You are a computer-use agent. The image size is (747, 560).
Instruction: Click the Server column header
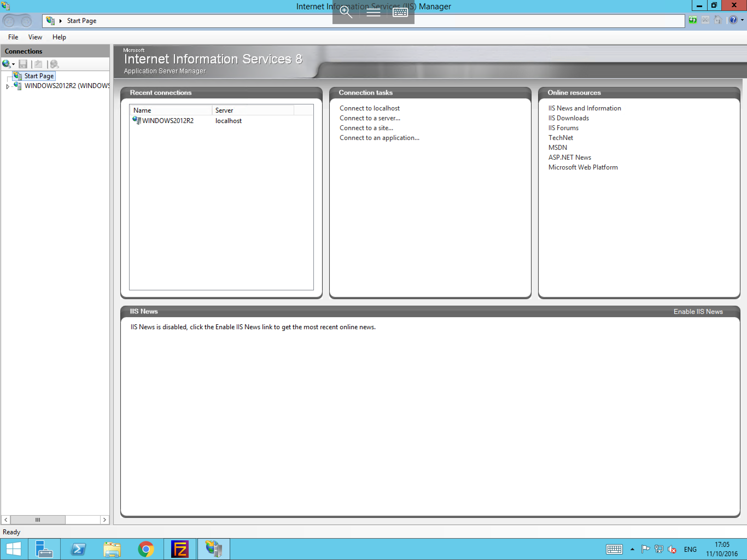coord(253,110)
